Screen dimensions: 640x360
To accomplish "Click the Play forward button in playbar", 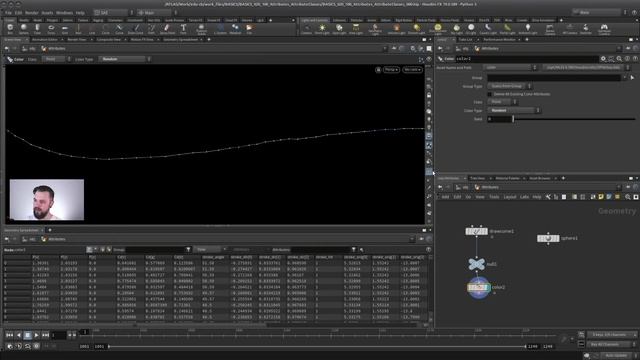I will pos(36,335).
